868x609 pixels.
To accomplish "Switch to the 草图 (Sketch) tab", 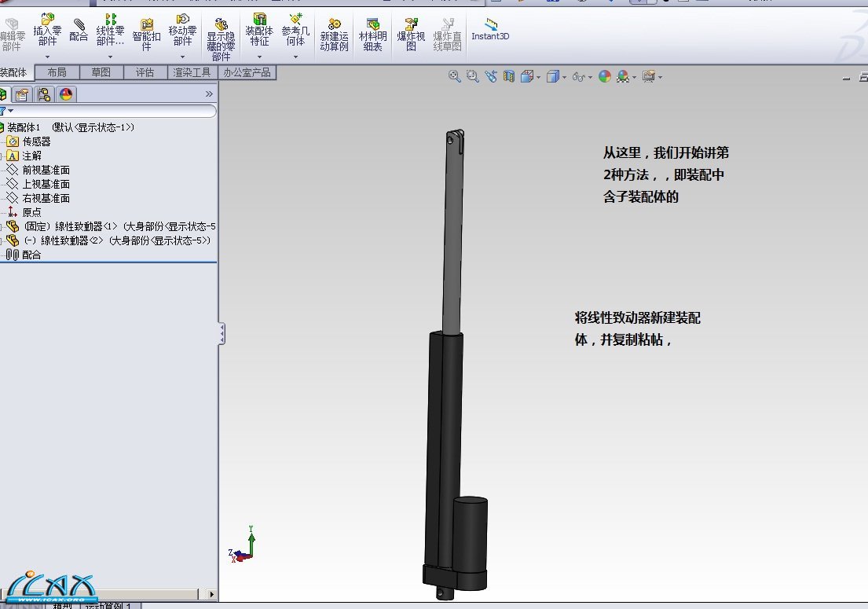I will (x=101, y=72).
